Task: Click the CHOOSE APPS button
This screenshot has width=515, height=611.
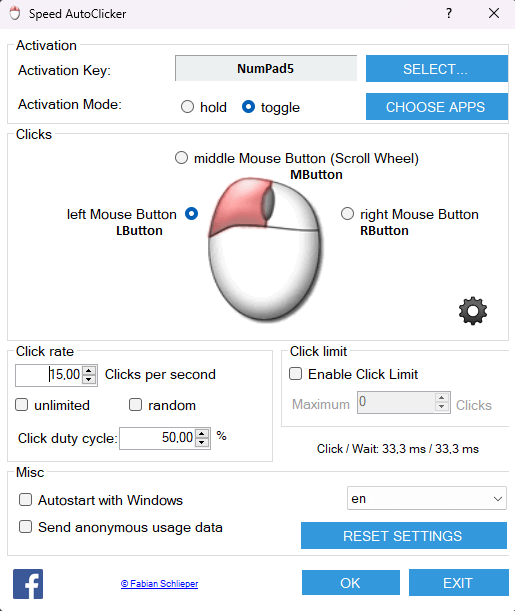Action: (437, 107)
